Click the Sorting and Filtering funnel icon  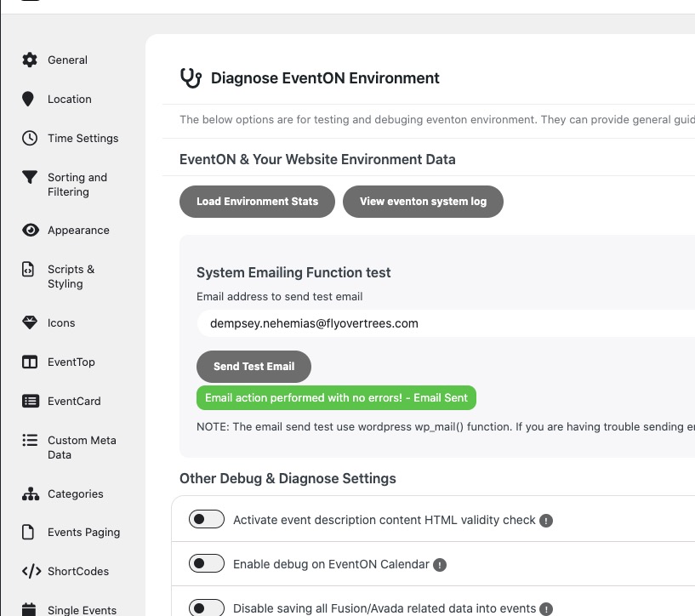click(30, 177)
